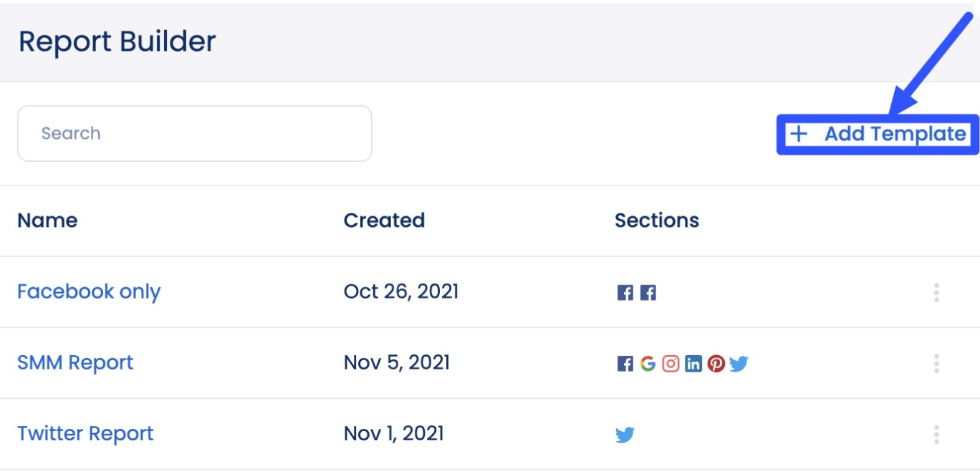Expand the options menu for Twitter Report

(936, 433)
